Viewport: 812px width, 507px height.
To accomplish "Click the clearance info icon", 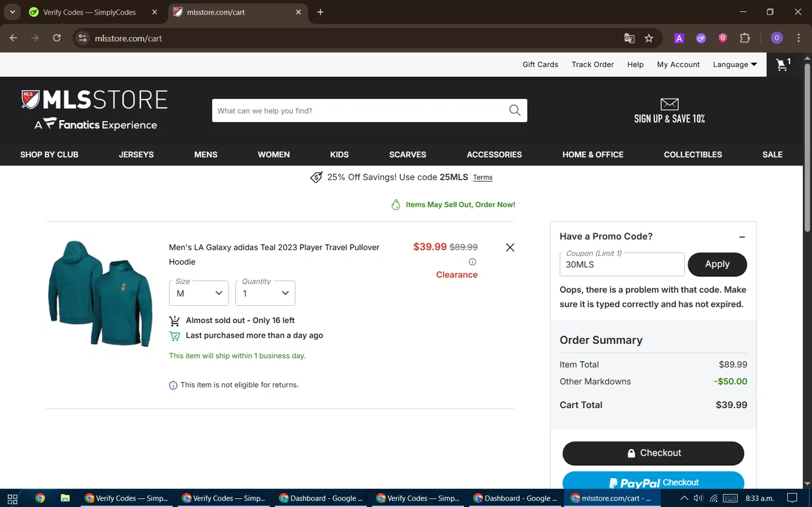I will click(x=473, y=262).
